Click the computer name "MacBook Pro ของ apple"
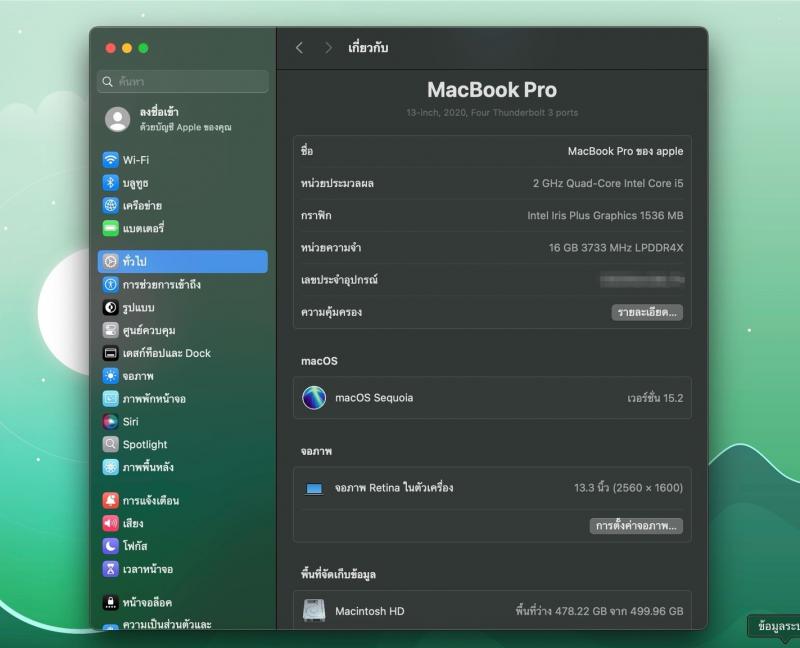800x648 pixels. click(626, 152)
